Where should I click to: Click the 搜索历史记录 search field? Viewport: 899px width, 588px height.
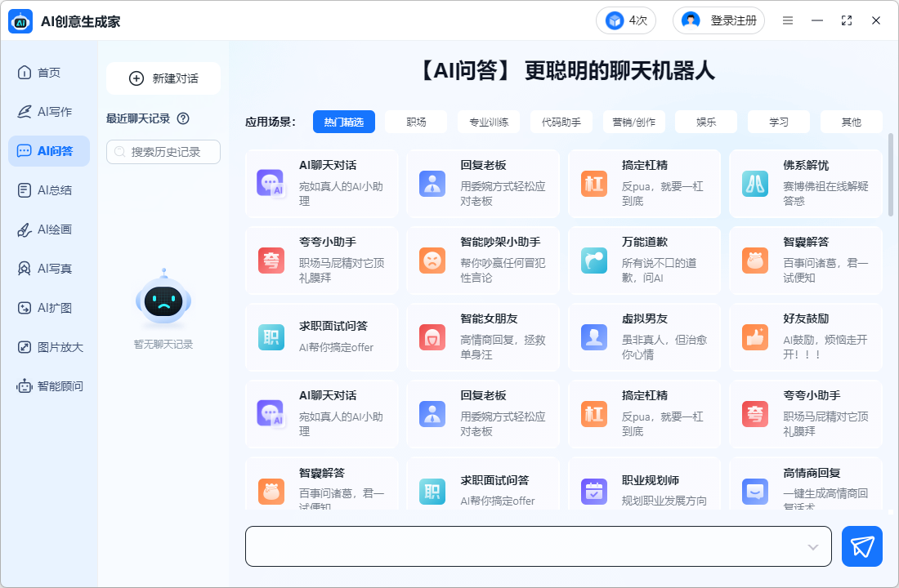[x=163, y=152]
